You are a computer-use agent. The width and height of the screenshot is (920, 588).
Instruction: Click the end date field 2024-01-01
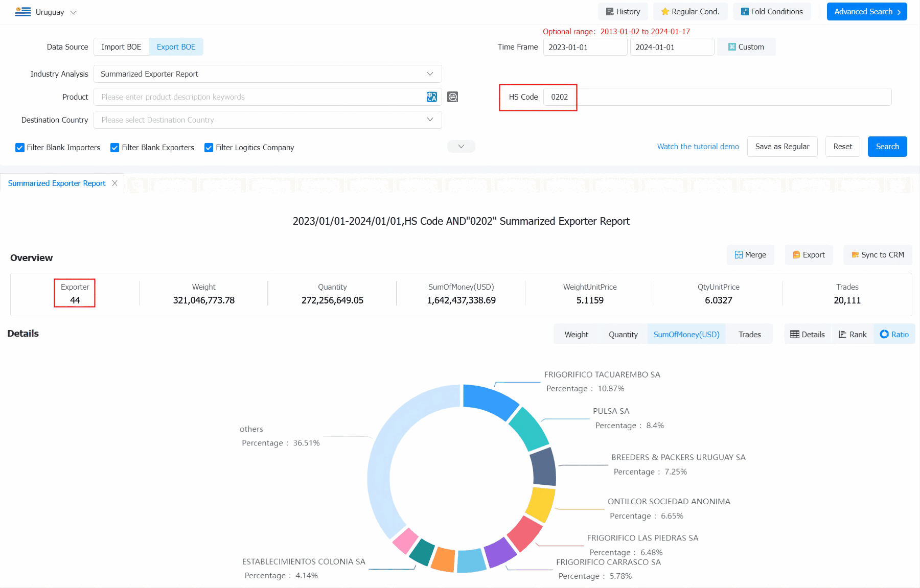[x=672, y=47]
